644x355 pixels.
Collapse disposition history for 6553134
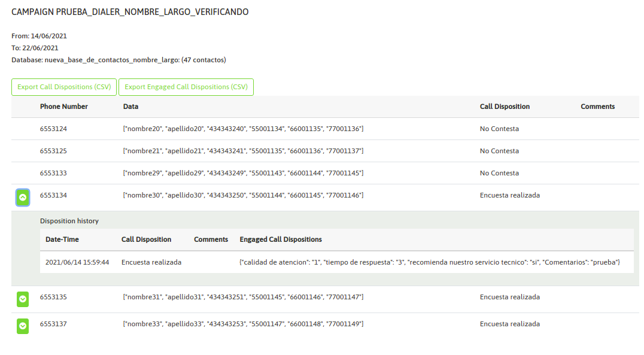[23, 197]
